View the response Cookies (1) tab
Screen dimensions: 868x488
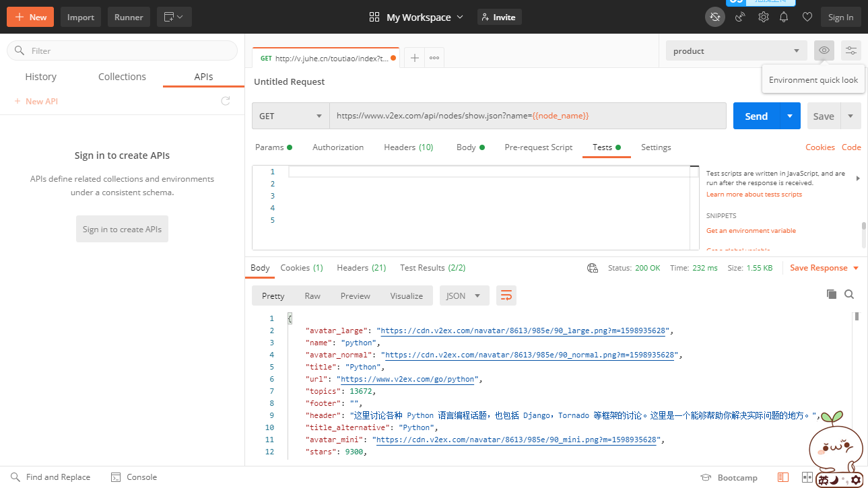[302, 268]
